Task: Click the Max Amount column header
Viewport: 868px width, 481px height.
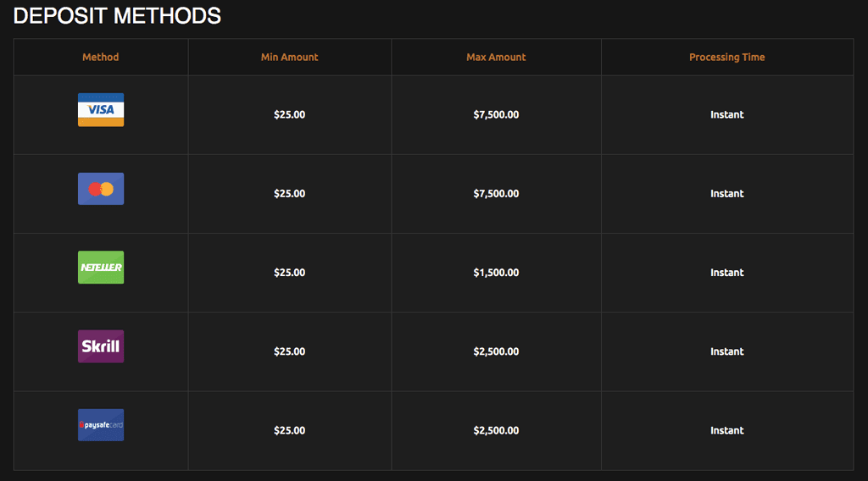Action: coord(496,58)
